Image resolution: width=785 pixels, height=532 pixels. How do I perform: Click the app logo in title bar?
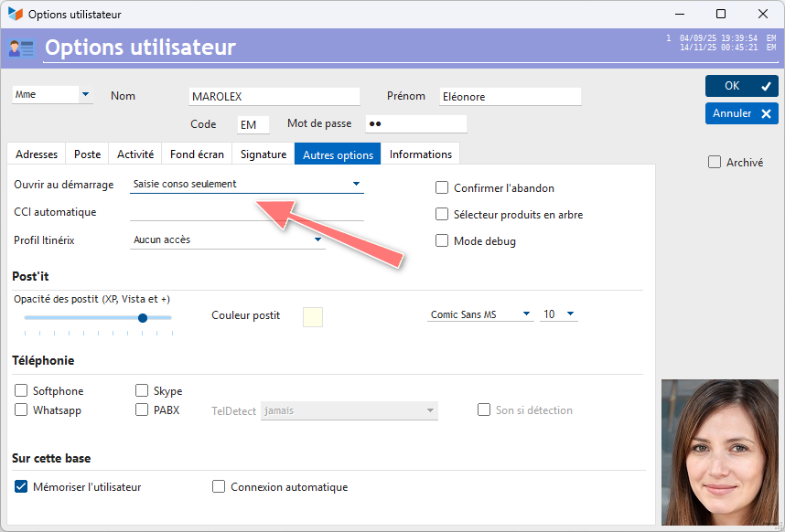[16, 14]
